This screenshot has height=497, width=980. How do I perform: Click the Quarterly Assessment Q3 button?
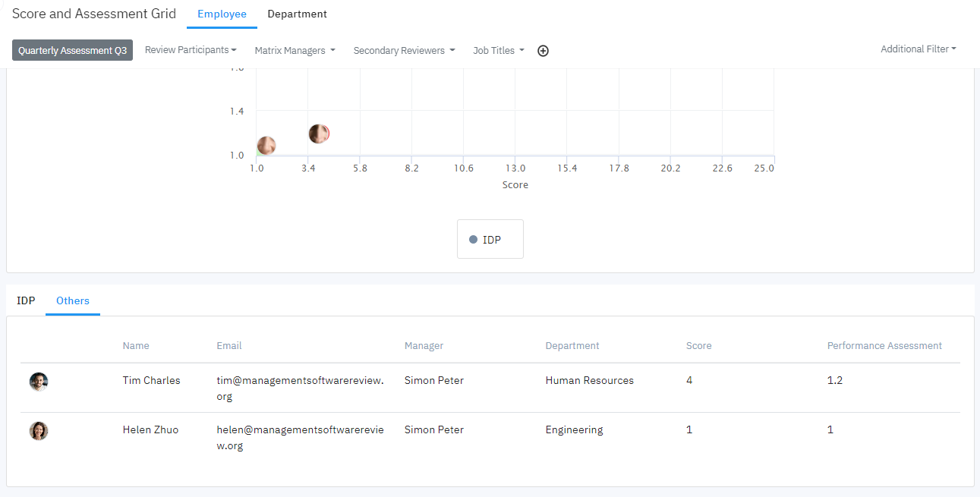[72, 51]
